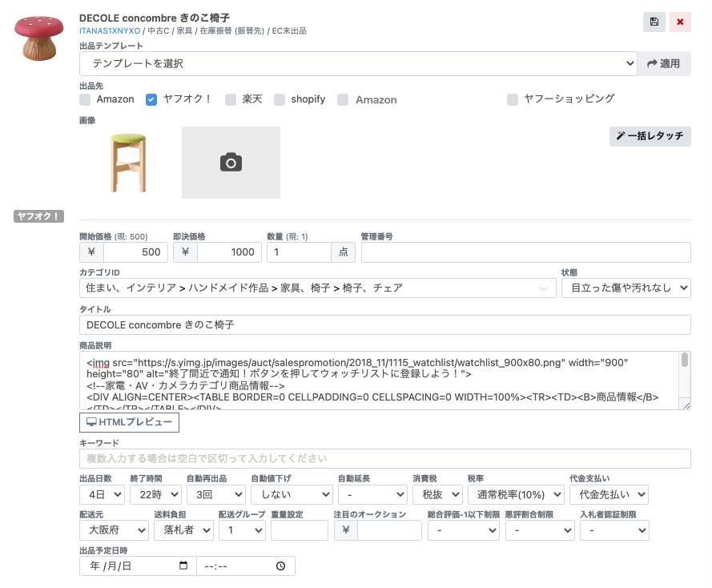Enable the second Amazon checkbox after shopify

coord(343,99)
